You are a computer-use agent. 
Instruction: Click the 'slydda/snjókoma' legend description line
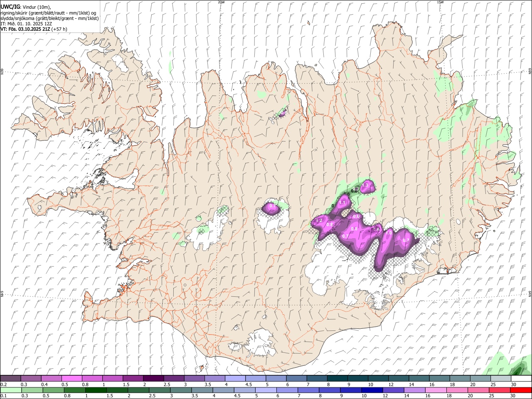[49, 18]
